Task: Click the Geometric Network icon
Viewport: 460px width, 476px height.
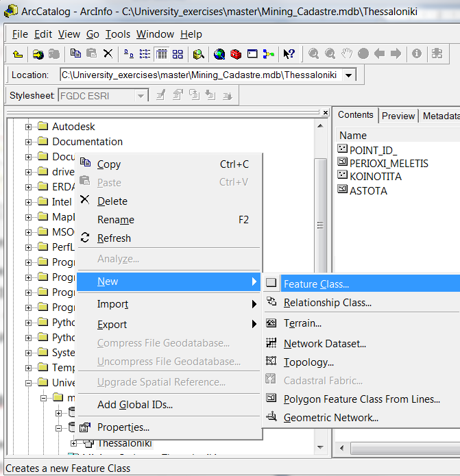Action: click(271, 416)
